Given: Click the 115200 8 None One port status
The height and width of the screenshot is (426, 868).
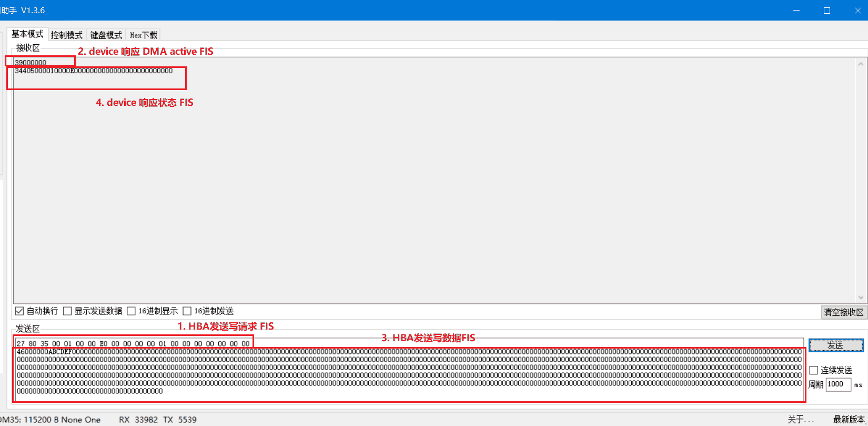Looking at the screenshot, I should point(63,420).
